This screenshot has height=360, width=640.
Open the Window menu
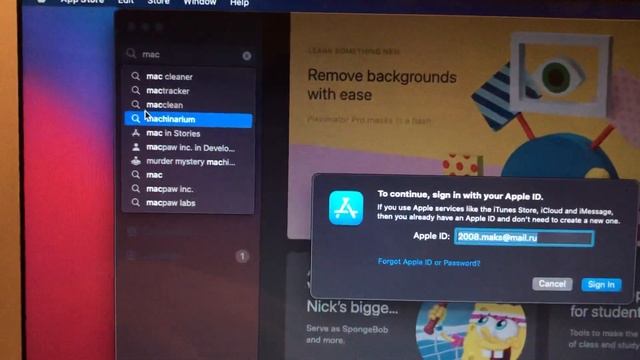(x=200, y=2)
